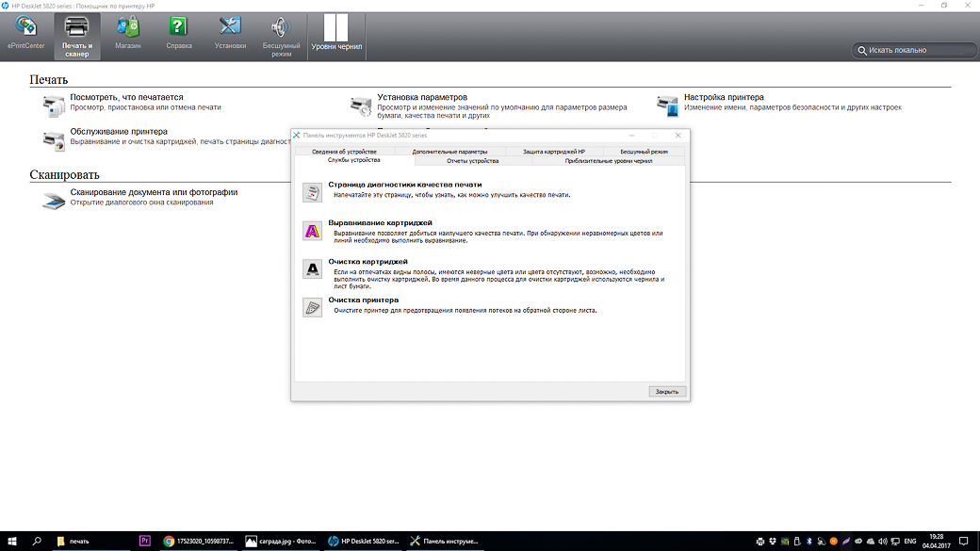This screenshot has width=980, height=551.
Task: Select the Службы устройства tab
Action: point(353,160)
